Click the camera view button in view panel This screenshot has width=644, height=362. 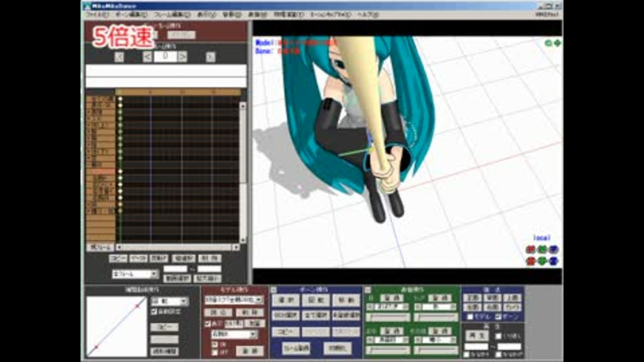[512, 307]
